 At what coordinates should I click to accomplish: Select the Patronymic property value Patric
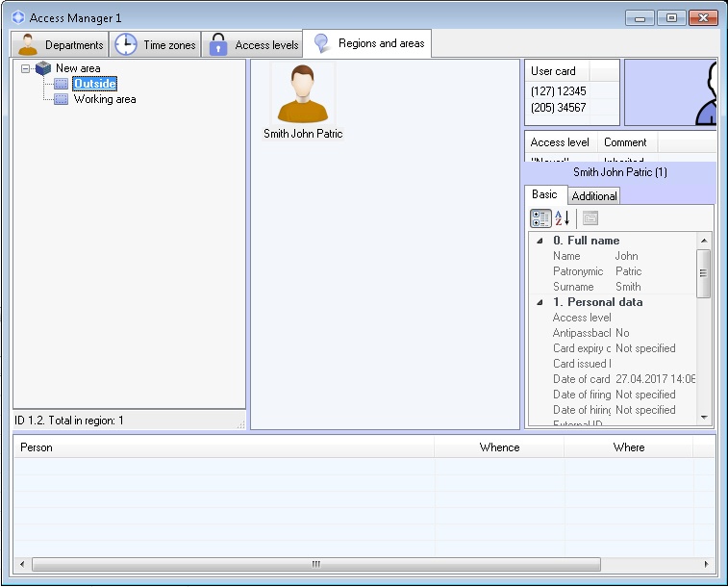629,271
